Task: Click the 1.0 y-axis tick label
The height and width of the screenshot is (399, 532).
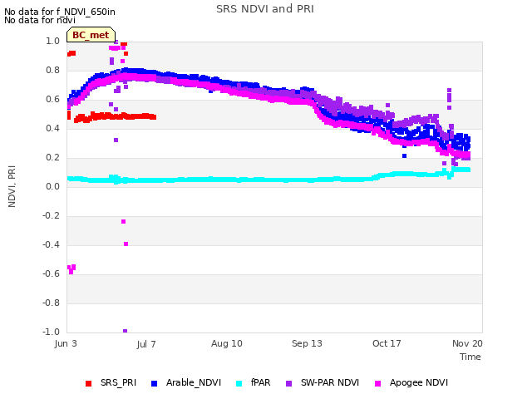Action: [52, 41]
